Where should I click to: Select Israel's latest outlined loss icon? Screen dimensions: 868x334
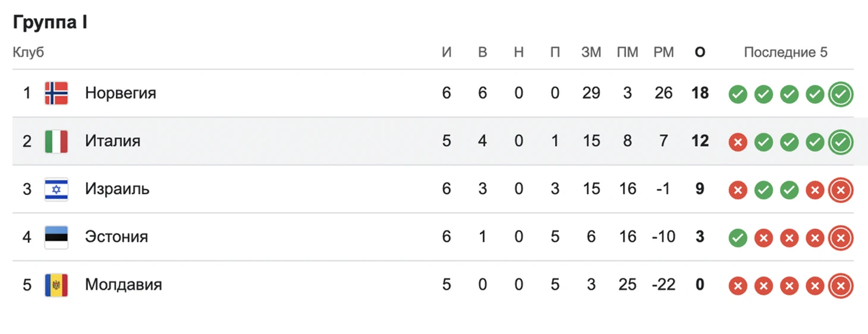pos(841,190)
